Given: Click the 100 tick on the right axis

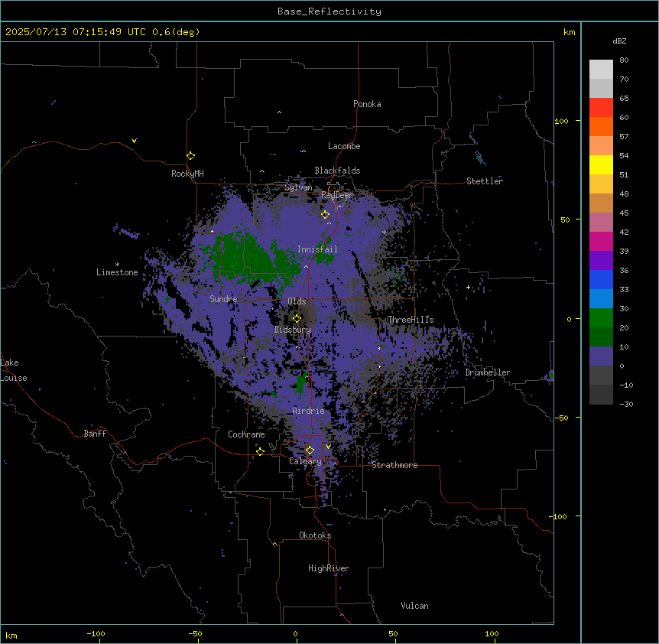Looking at the screenshot, I should point(561,121).
